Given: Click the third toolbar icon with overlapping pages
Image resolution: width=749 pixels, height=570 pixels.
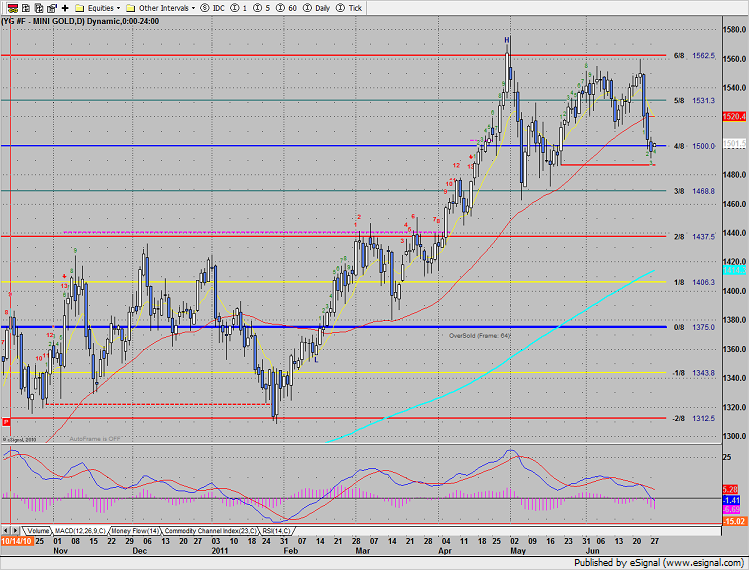Looking at the screenshot, I should tap(39, 8).
